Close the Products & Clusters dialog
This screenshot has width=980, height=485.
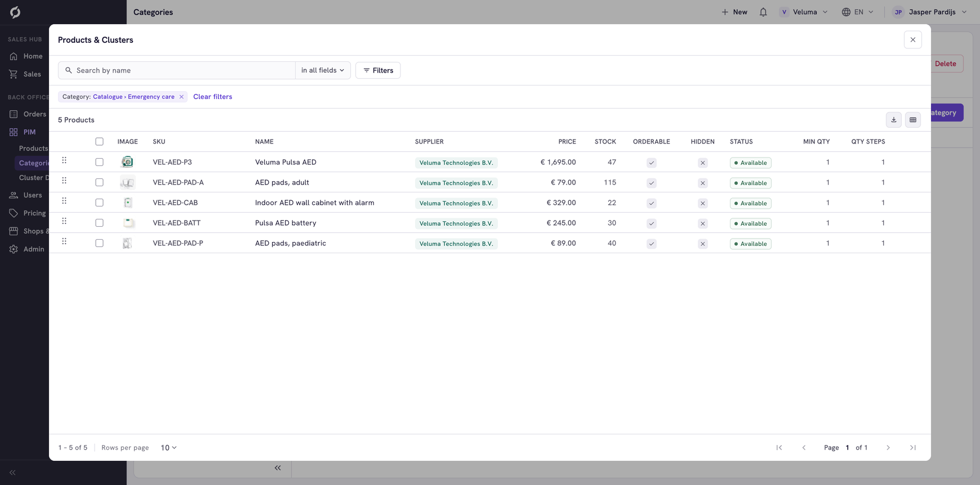(x=913, y=40)
